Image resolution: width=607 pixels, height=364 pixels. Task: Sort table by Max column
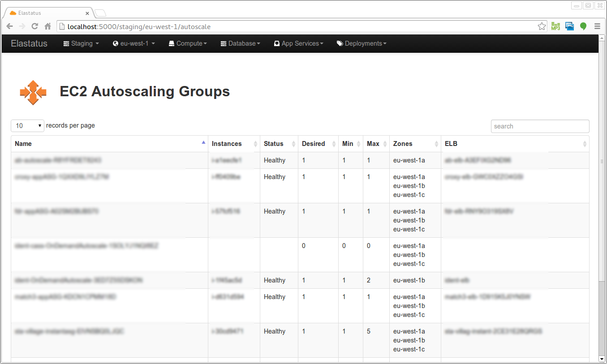tap(376, 144)
